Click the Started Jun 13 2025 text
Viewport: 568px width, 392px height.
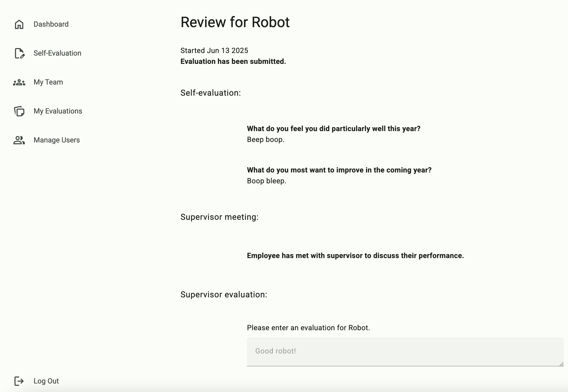(214, 50)
